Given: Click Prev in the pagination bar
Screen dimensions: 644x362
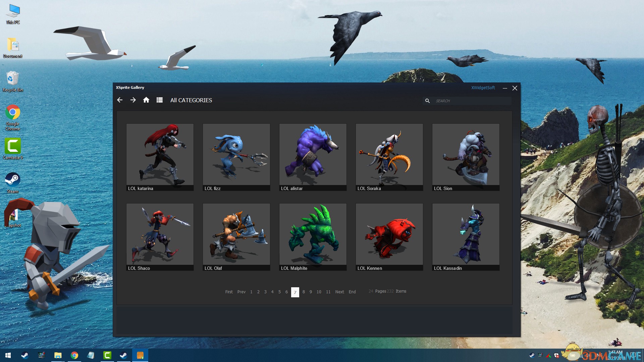Looking at the screenshot, I should pyautogui.click(x=241, y=292).
